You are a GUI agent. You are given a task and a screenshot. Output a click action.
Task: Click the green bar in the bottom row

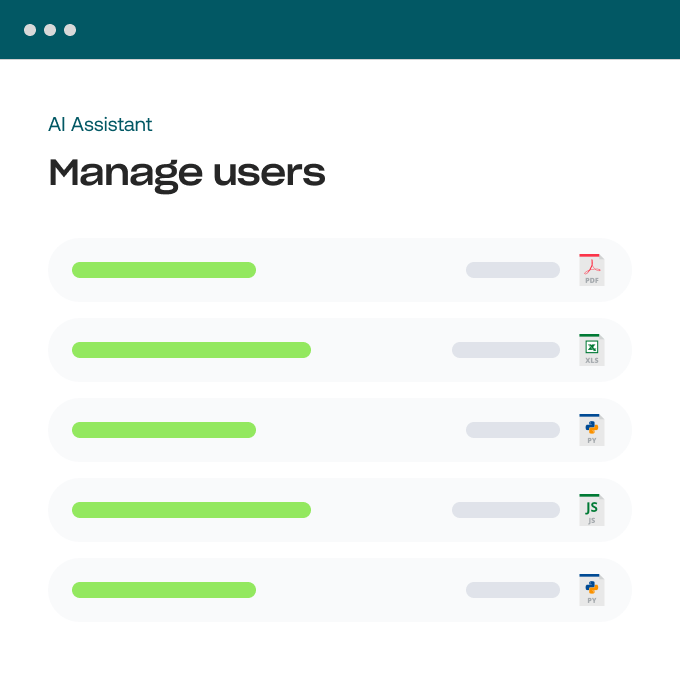tap(164, 590)
